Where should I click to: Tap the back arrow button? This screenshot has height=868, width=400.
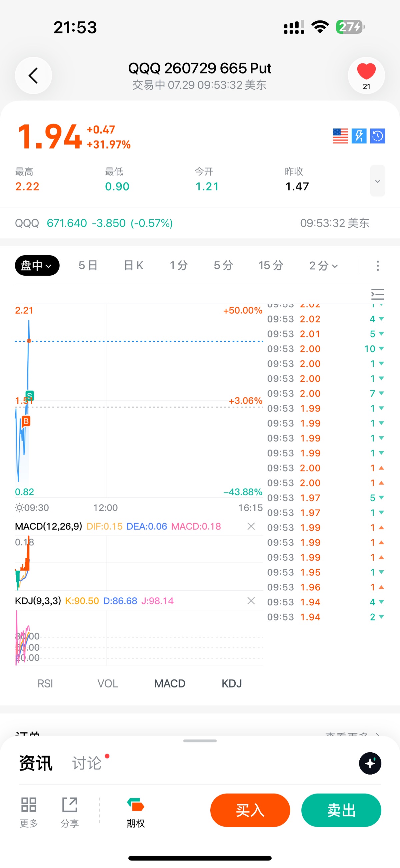(x=33, y=75)
